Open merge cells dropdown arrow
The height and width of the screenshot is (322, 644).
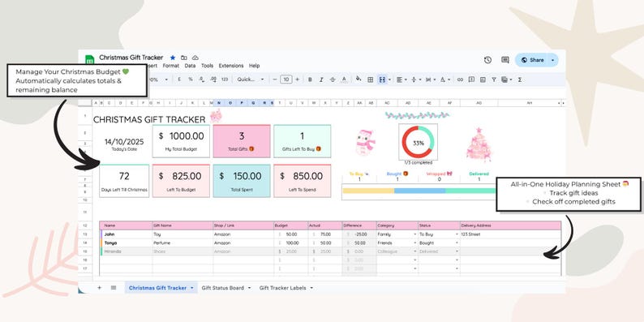[x=390, y=79]
